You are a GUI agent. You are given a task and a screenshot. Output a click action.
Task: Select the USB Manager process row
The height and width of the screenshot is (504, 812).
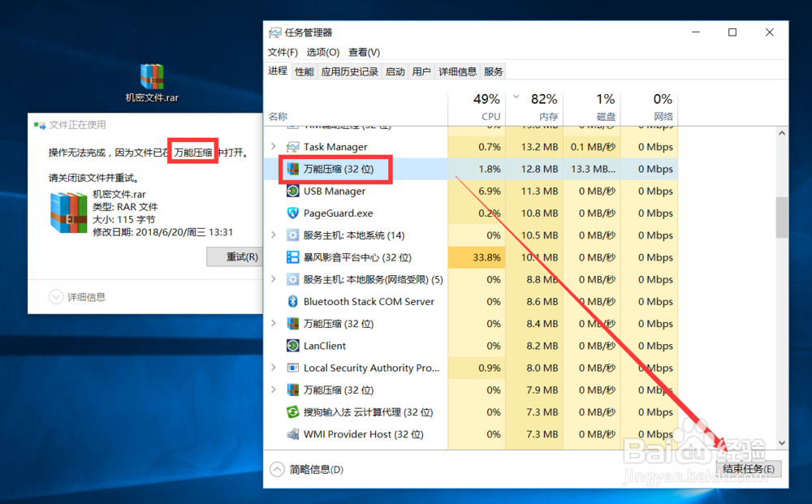pos(471,191)
